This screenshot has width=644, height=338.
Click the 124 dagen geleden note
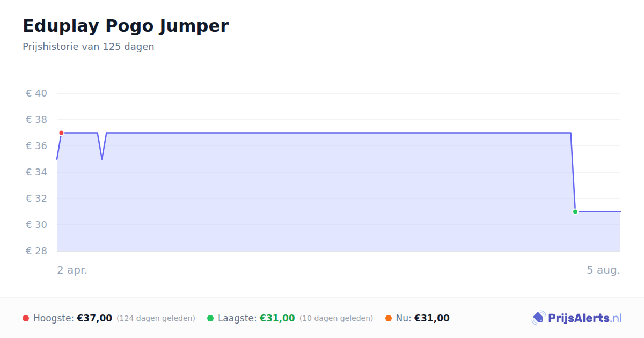click(156, 318)
